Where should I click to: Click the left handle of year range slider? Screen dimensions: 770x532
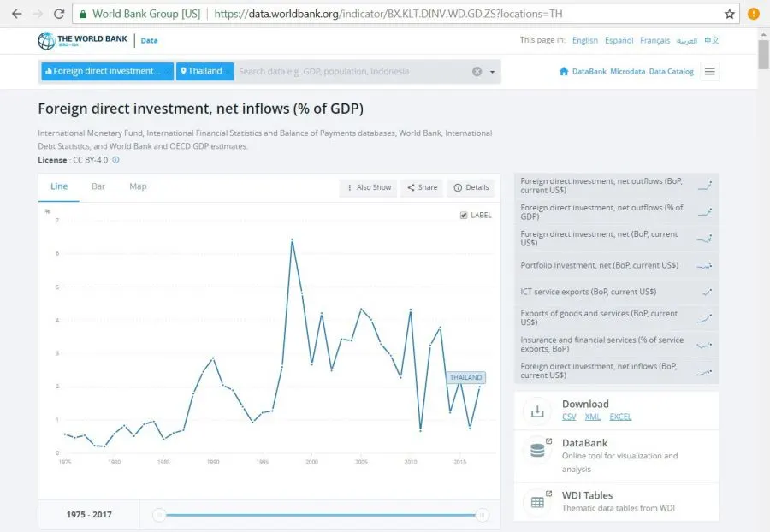pyautogui.click(x=158, y=515)
